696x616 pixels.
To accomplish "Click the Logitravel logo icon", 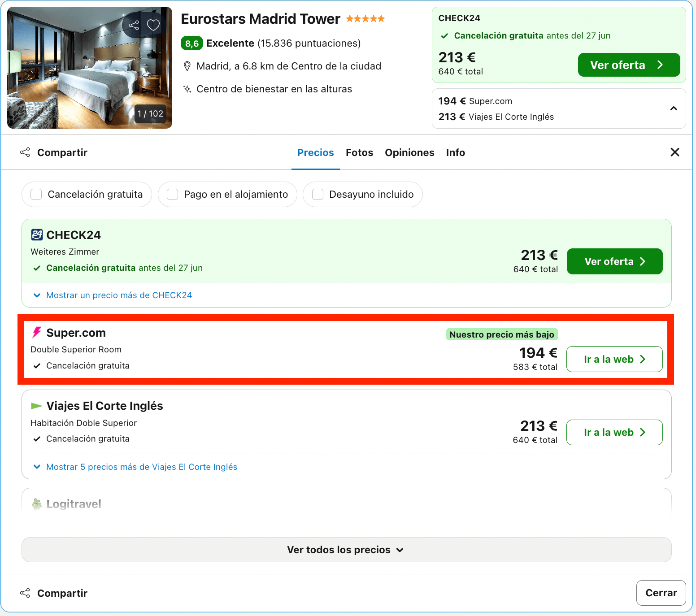I will (x=37, y=504).
